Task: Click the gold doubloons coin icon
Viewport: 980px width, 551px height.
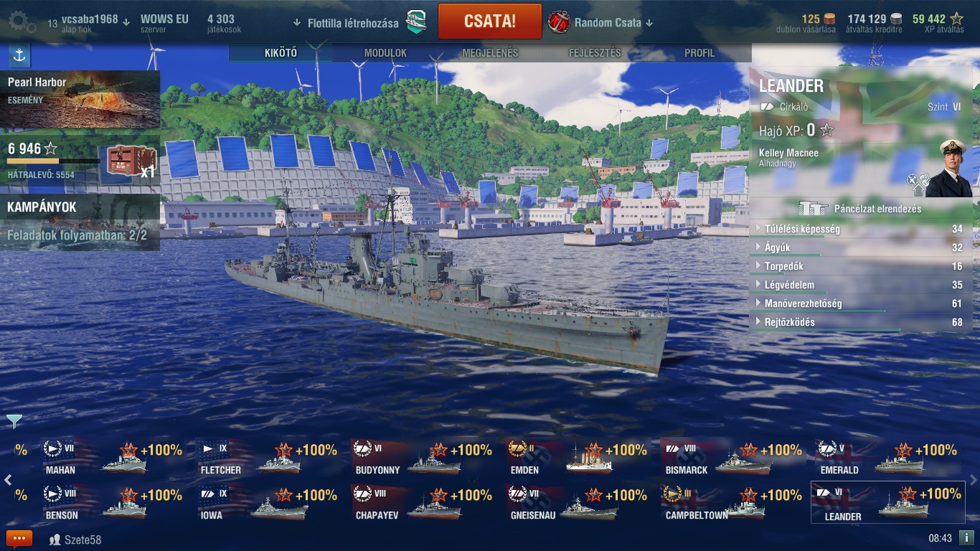Action: coord(829,19)
